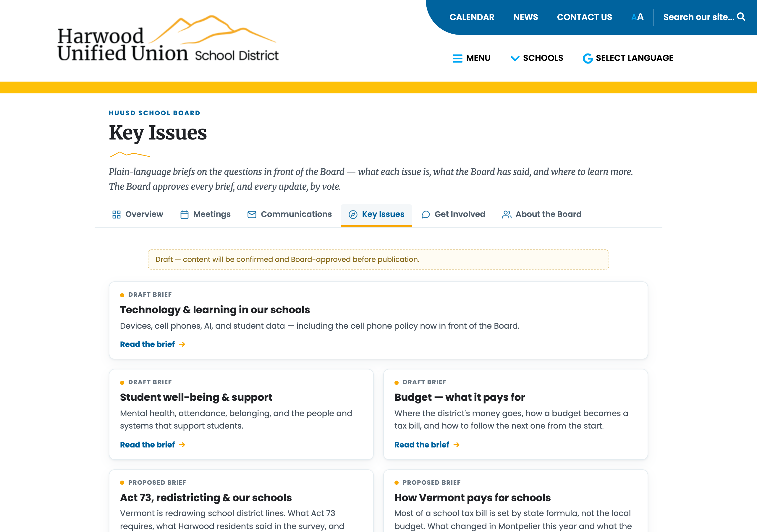The width and height of the screenshot is (757, 532).
Task: Click the Overview grid icon
Action: point(117,215)
